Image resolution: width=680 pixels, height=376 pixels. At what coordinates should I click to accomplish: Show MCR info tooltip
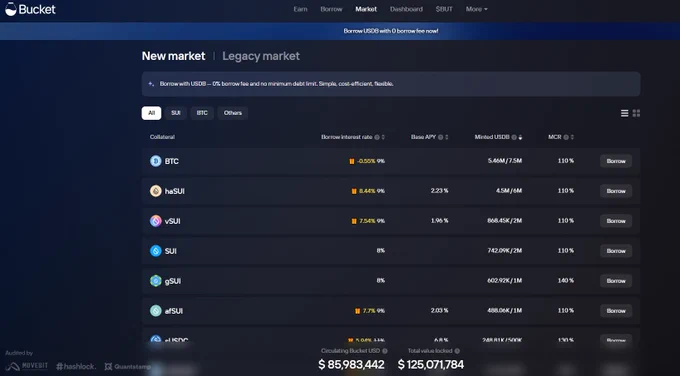[566, 137]
